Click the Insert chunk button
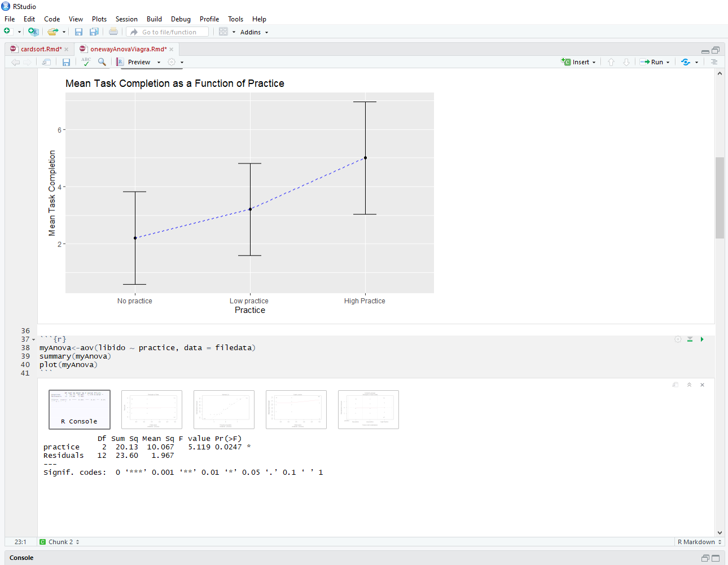The height and width of the screenshot is (565, 728). click(x=578, y=62)
